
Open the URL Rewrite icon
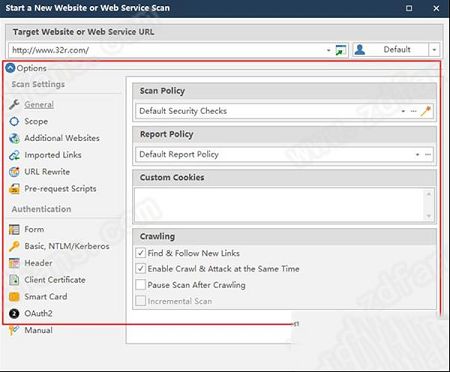(x=14, y=172)
